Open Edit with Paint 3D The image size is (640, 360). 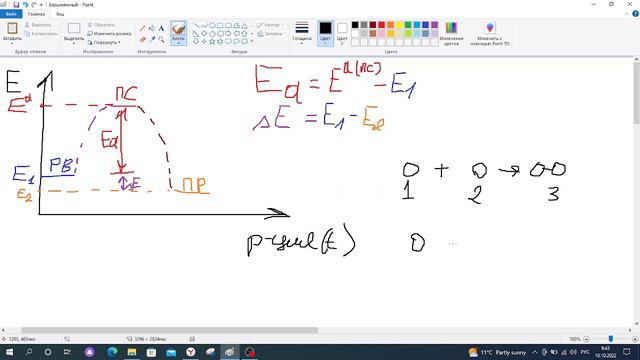pyautogui.click(x=490, y=33)
